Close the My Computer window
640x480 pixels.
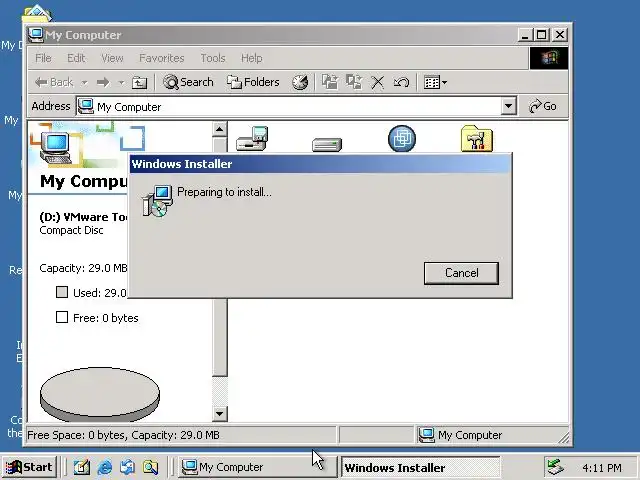pos(560,35)
